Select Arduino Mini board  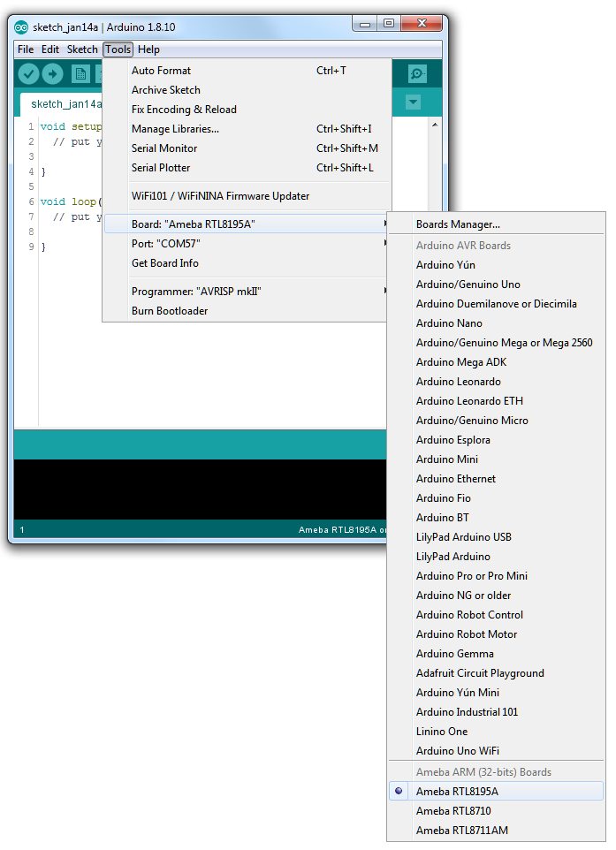coord(496,459)
